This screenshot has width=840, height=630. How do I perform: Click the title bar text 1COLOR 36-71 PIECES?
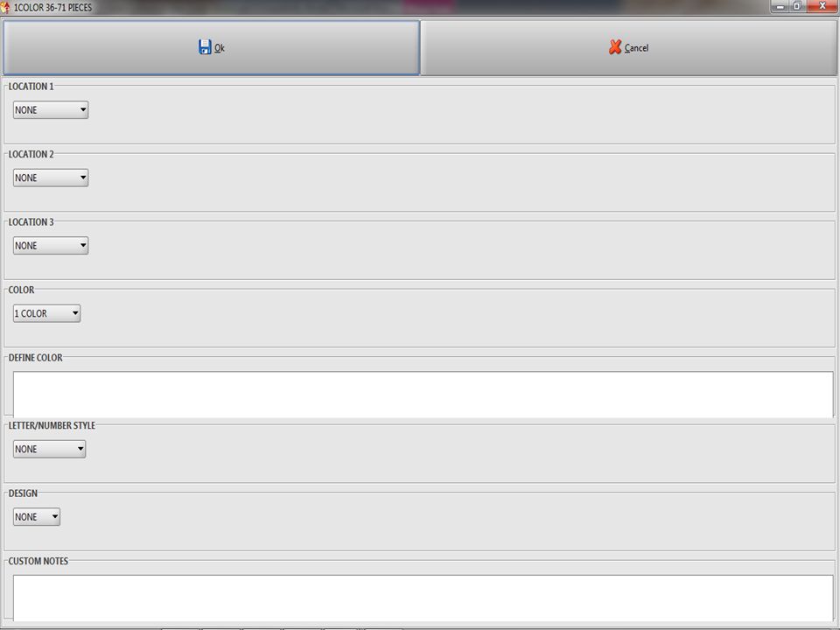point(53,8)
